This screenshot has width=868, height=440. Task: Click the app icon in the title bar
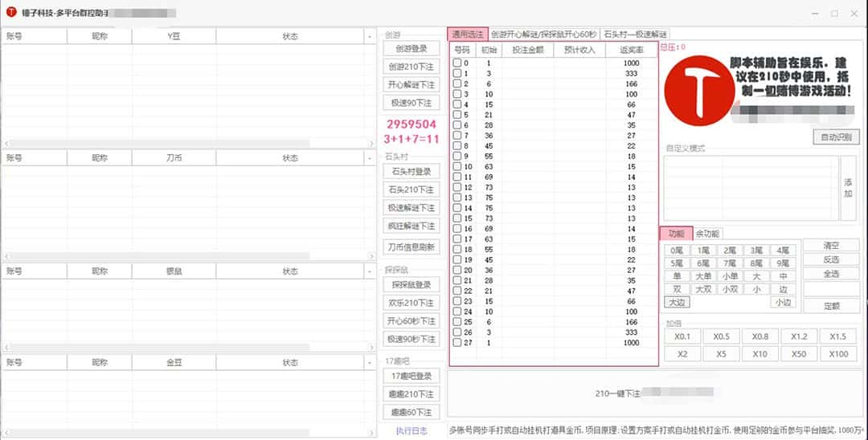tap(11, 13)
